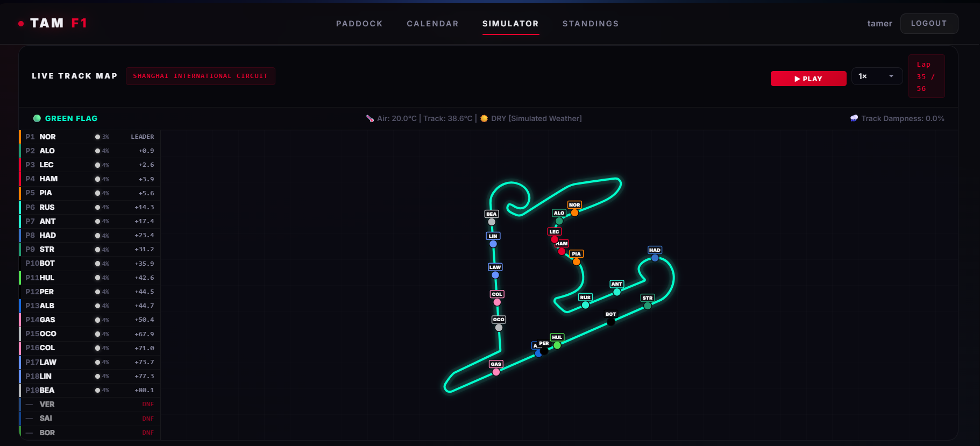Select PER car marker on track map
Screen dimensions: 980x446
pos(544,351)
